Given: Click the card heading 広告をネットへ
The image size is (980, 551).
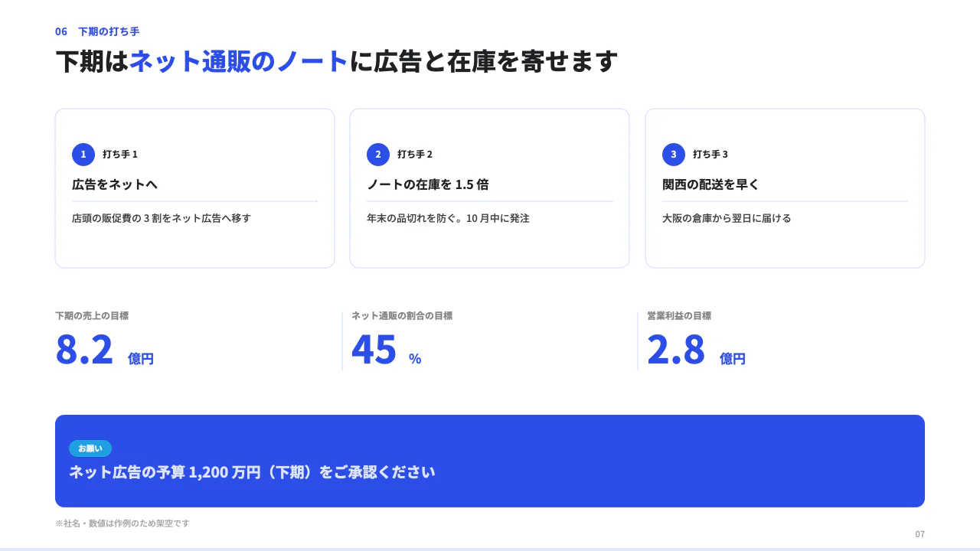Looking at the screenshot, I should (115, 184).
